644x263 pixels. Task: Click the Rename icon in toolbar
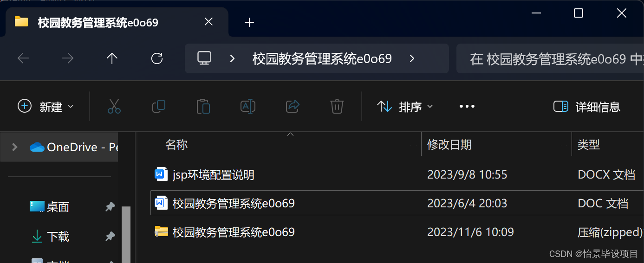tap(248, 106)
